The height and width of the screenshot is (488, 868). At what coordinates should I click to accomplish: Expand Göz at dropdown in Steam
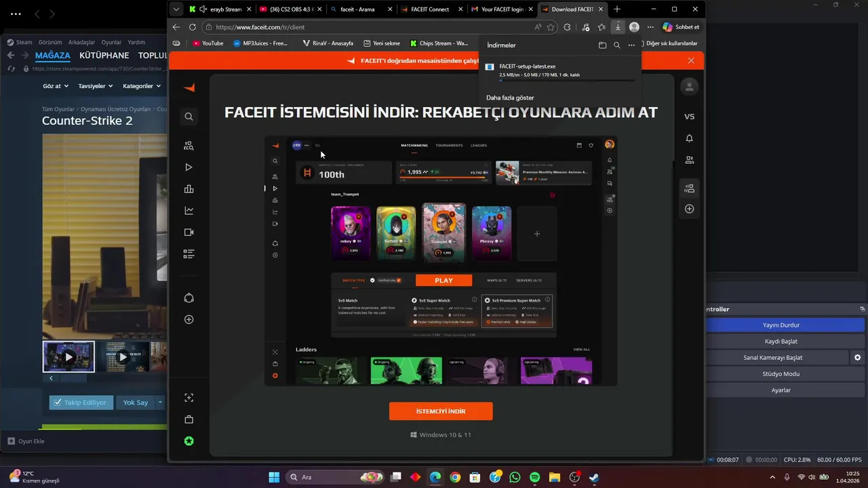click(55, 86)
